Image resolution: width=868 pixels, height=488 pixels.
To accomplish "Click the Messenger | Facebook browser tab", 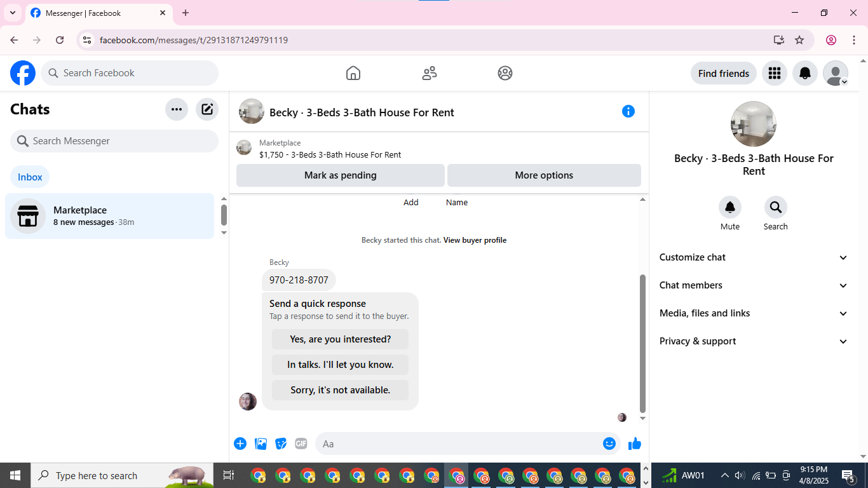I will click(99, 13).
